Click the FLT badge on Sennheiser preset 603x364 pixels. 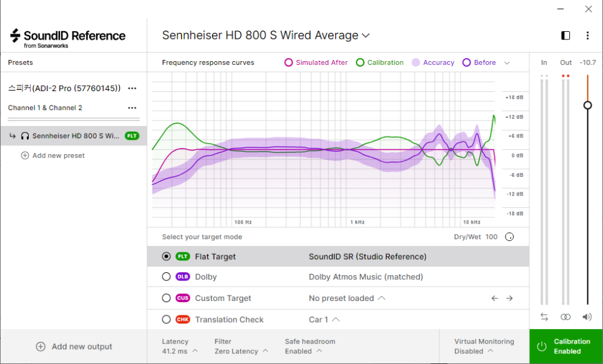click(x=132, y=136)
